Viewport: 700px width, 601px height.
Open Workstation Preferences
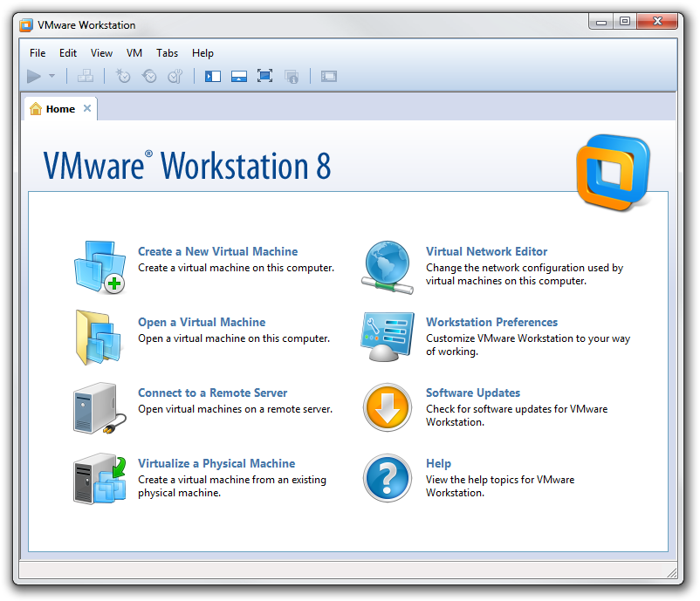491,321
